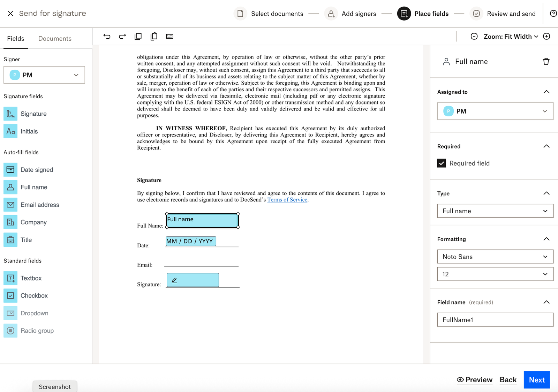Delete the Full name field with trash icon
The image size is (558, 392).
(546, 62)
